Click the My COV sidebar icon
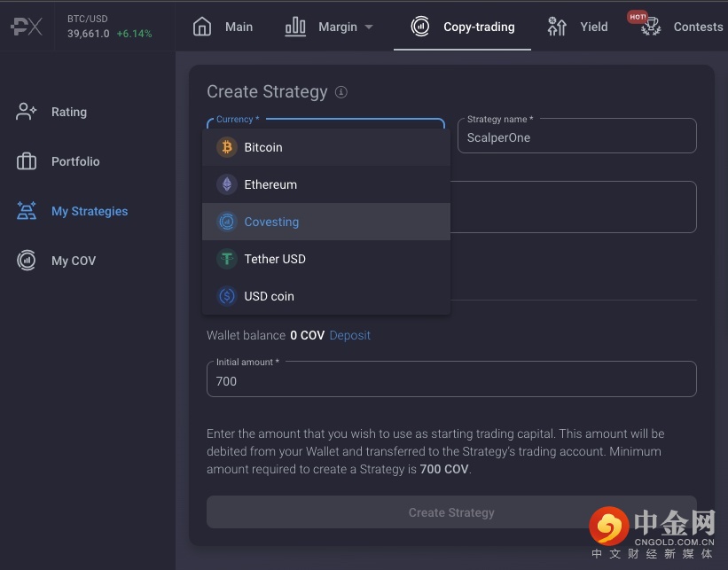This screenshot has height=570, width=728. pos(27,261)
